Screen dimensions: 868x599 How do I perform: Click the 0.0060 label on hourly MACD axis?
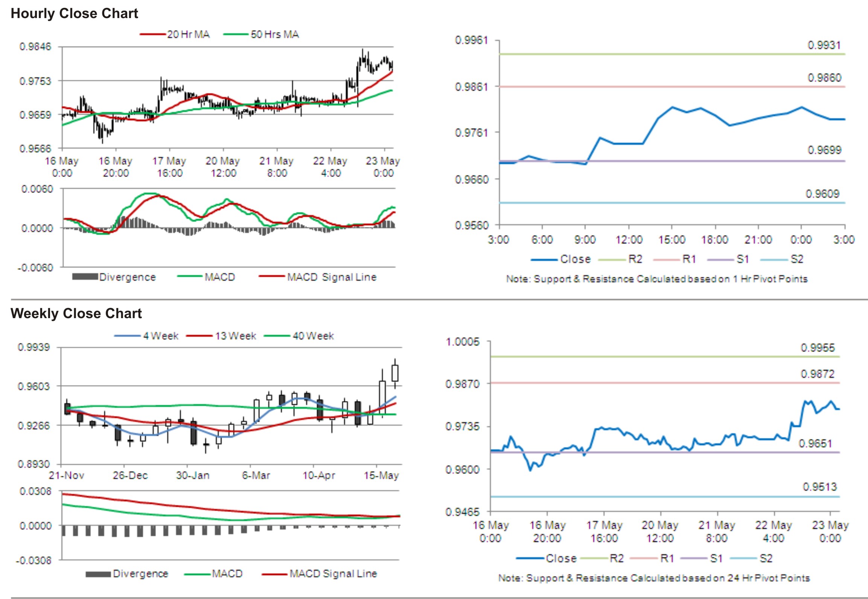tap(37, 189)
